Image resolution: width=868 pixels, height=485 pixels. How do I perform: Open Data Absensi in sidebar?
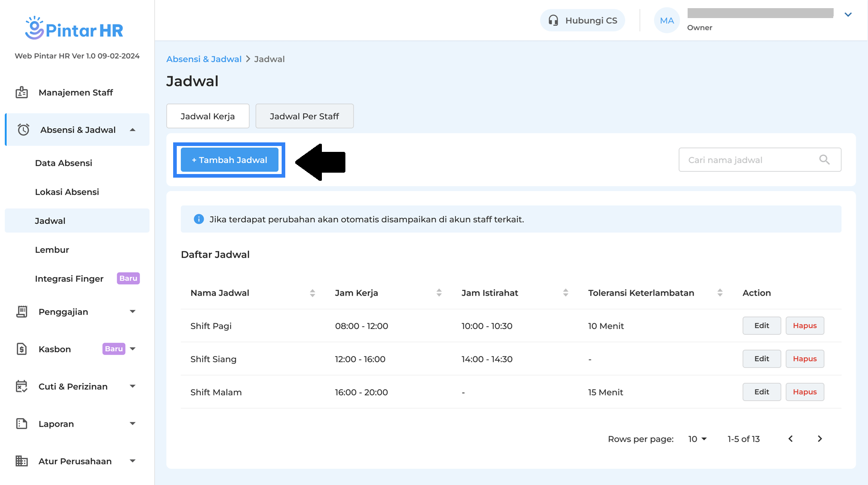pos(64,163)
